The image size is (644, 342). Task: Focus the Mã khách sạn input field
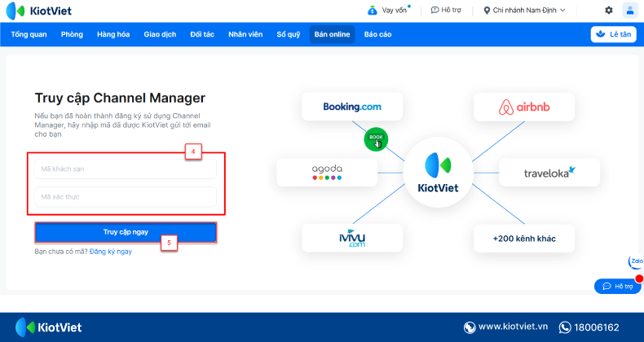[x=126, y=169]
